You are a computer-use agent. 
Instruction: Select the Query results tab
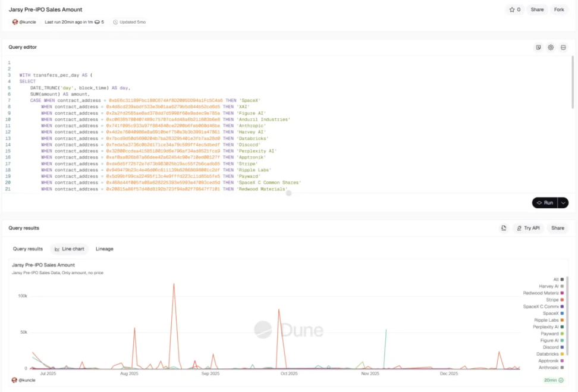pos(28,249)
